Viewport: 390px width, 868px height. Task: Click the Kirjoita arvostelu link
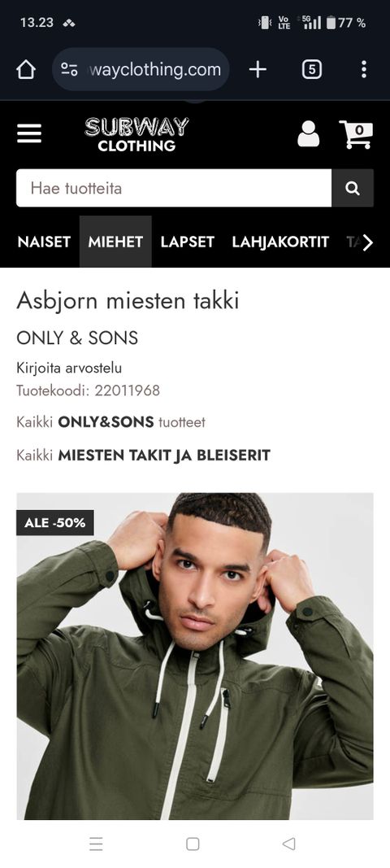pyautogui.click(x=69, y=369)
